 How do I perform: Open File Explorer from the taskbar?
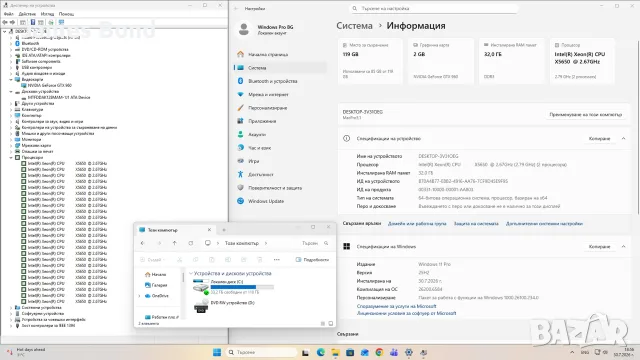point(335,352)
